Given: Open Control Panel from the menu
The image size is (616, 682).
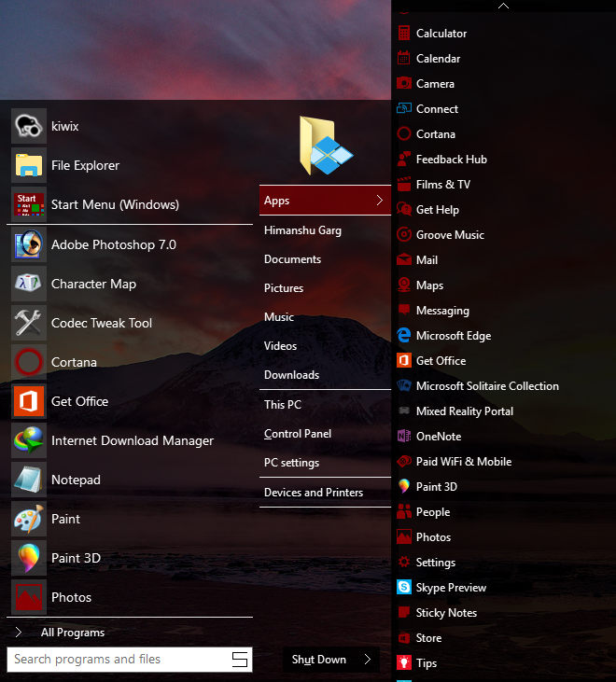Looking at the screenshot, I should pyautogui.click(x=298, y=434).
